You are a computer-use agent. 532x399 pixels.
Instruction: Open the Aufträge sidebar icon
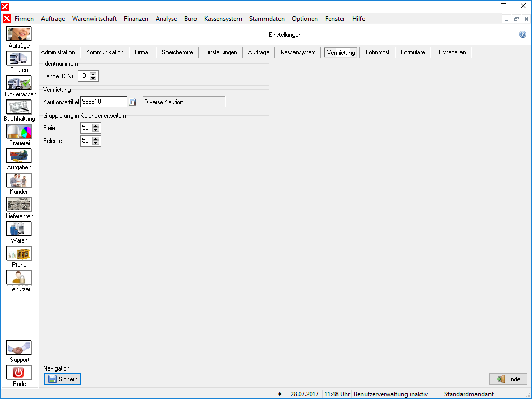[x=19, y=34]
